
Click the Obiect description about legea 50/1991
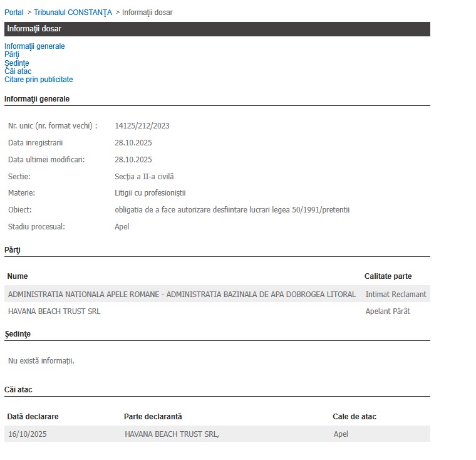(232, 210)
